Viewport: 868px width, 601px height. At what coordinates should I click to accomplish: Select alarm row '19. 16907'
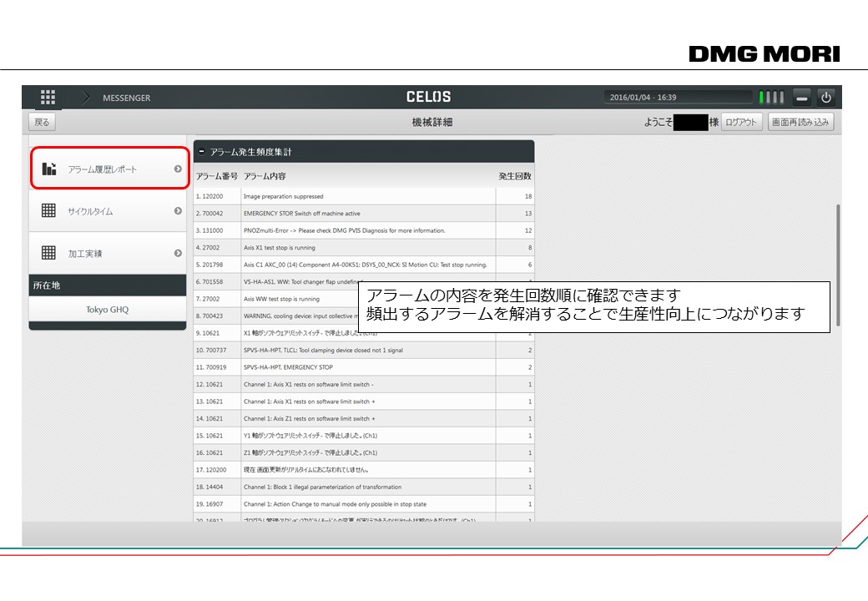364,505
